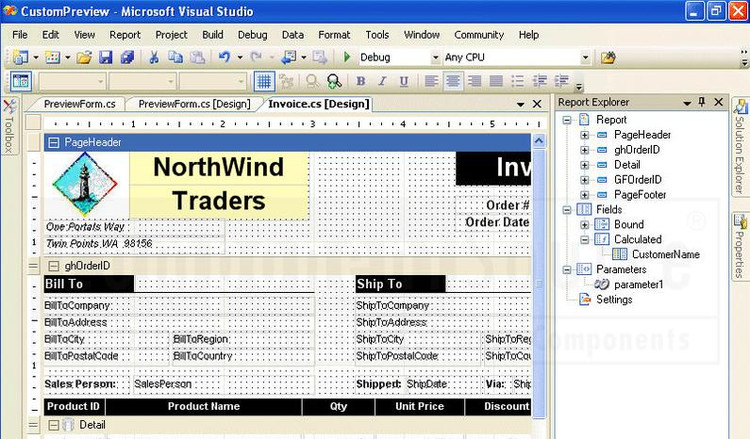Open the Report menu
Screen dimensions: 750x439
125,34
